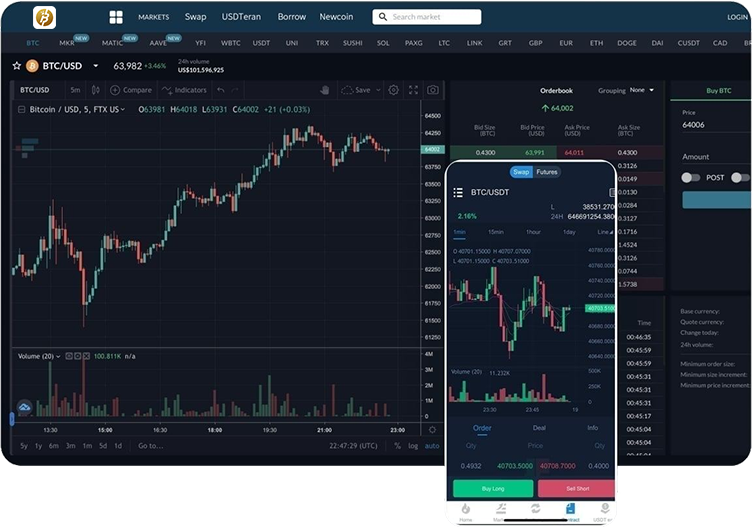This screenshot has width=752, height=527.
Task: Select 15min interval on phone chart
Action: coord(496,232)
